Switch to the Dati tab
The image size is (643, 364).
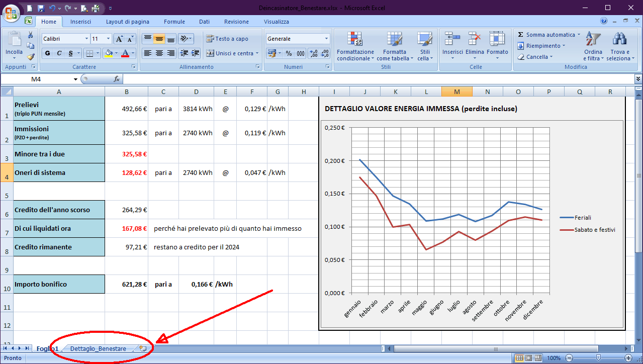click(x=204, y=22)
